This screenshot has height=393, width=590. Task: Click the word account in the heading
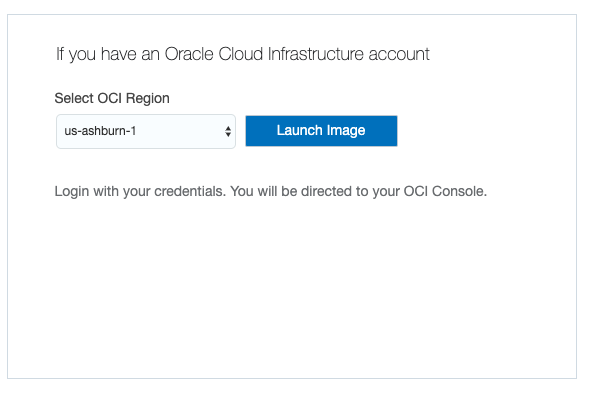pos(399,54)
